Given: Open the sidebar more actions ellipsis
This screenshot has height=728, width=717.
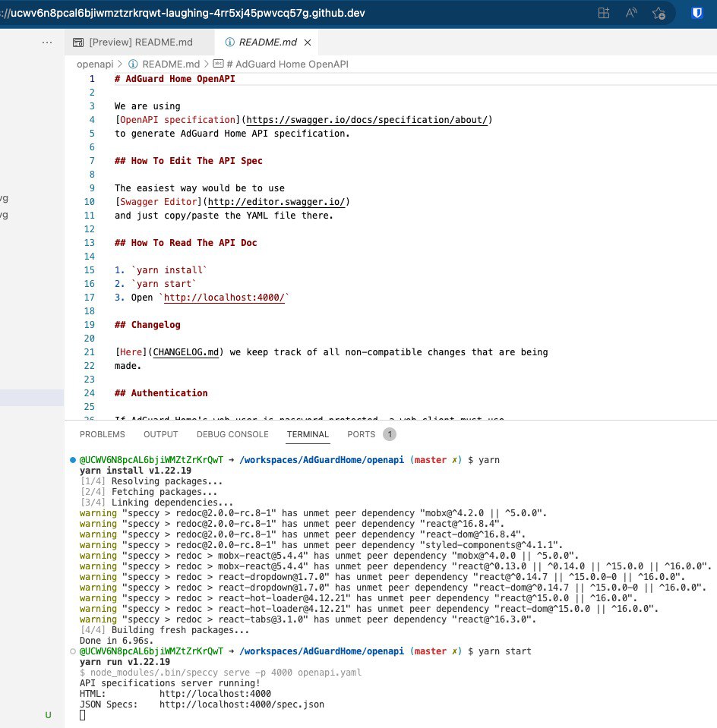Looking at the screenshot, I should click(x=47, y=43).
